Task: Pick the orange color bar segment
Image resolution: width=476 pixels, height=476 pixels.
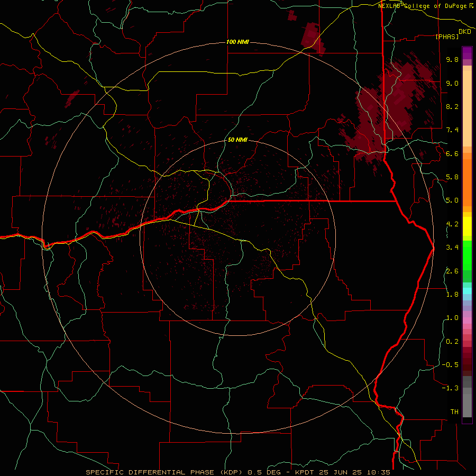Action: click(x=467, y=183)
